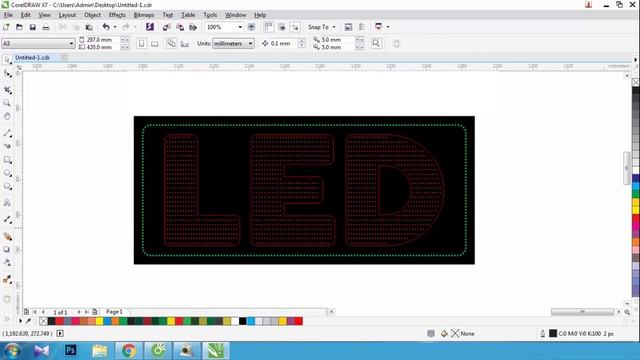
Task: Click the Import icon
Action: tap(166, 27)
